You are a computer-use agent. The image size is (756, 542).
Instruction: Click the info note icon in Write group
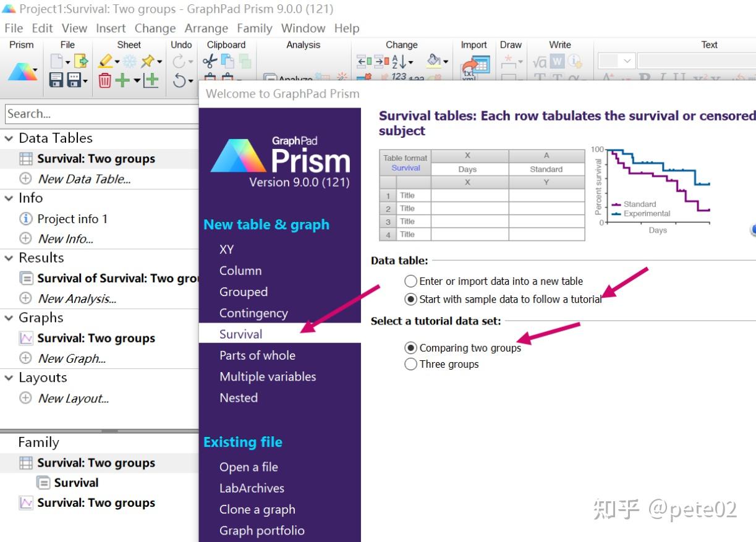click(575, 61)
